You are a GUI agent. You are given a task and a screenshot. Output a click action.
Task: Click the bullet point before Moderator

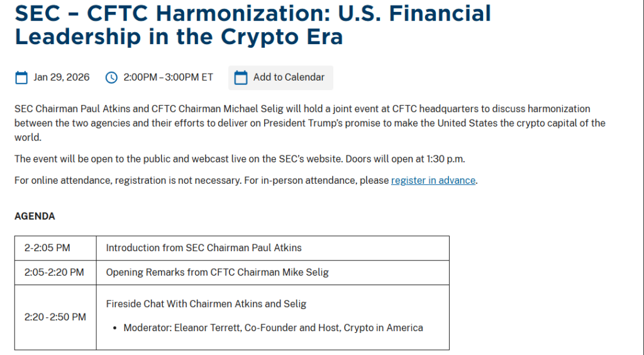116,328
